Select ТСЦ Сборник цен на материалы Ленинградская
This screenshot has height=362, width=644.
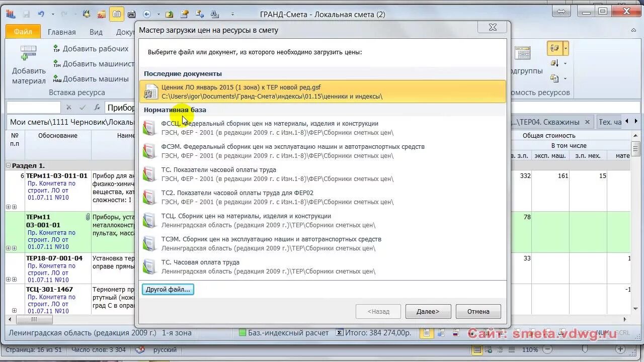pos(323,220)
